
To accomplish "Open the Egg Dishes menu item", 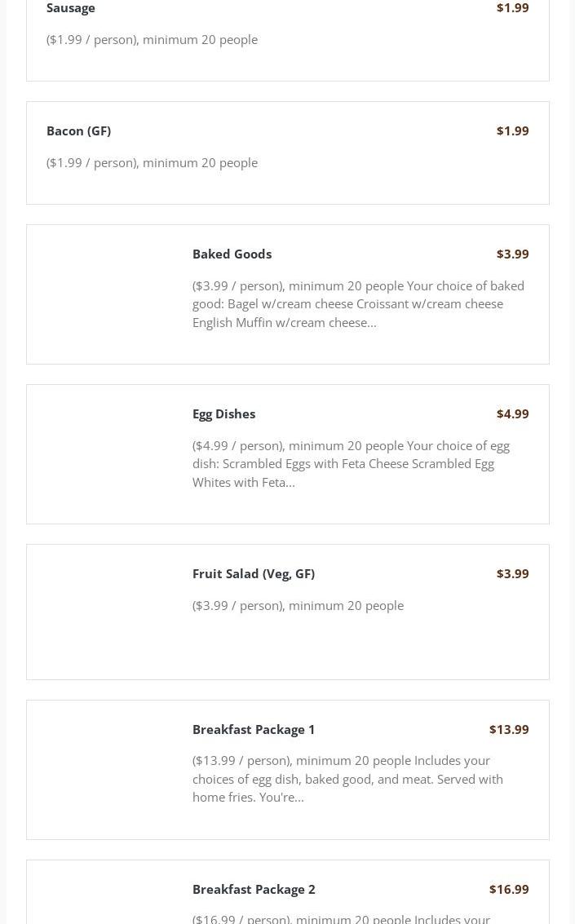I will tap(223, 413).
